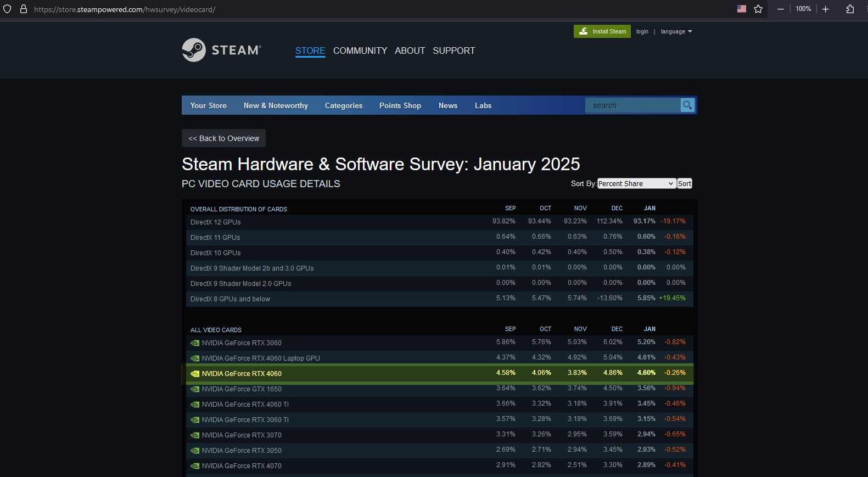Click the browser shield tracking protection icon
868x477 pixels.
tap(7, 9)
